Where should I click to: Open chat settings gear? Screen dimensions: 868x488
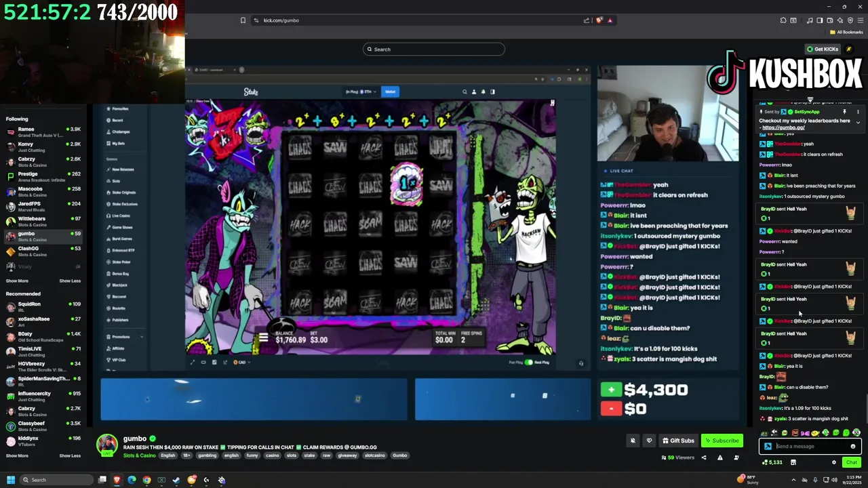tap(834, 462)
